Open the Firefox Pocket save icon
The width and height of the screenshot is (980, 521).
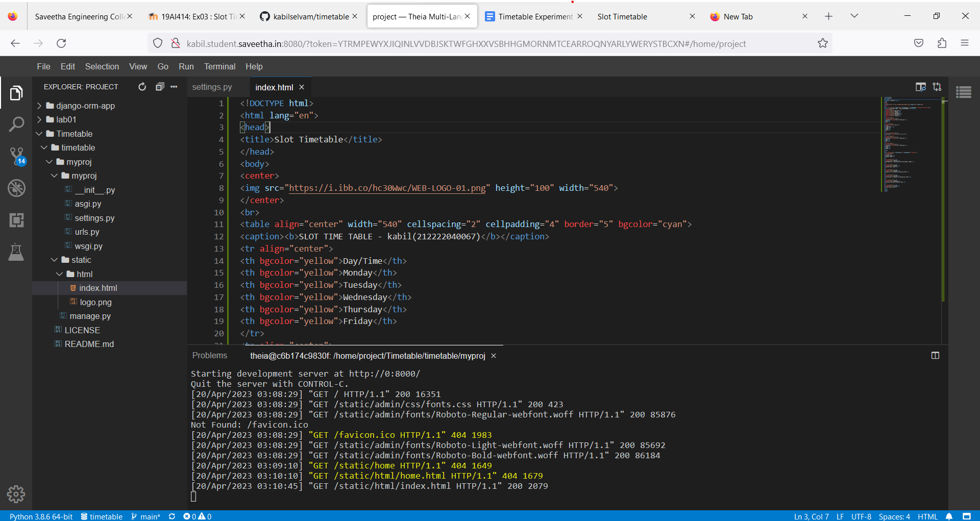tap(919, 43)
